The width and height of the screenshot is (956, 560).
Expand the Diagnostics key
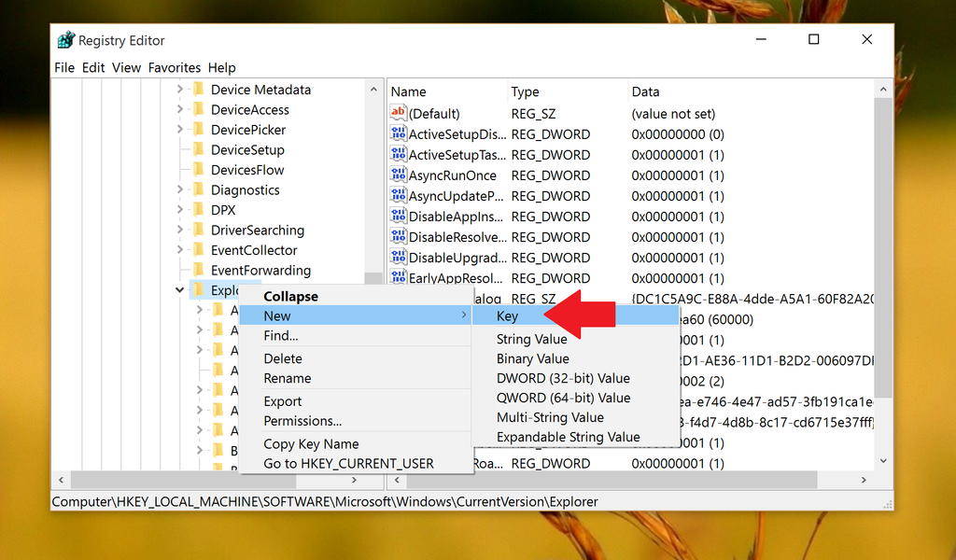(180, 190)
